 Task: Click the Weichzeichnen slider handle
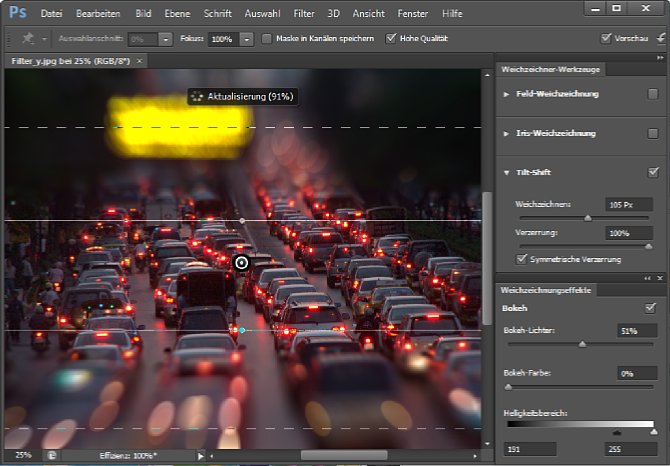tap(588, 218)
